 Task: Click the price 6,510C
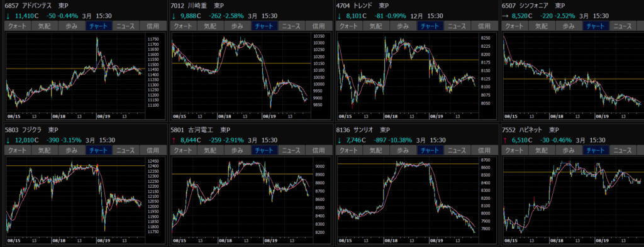[522, 140]
